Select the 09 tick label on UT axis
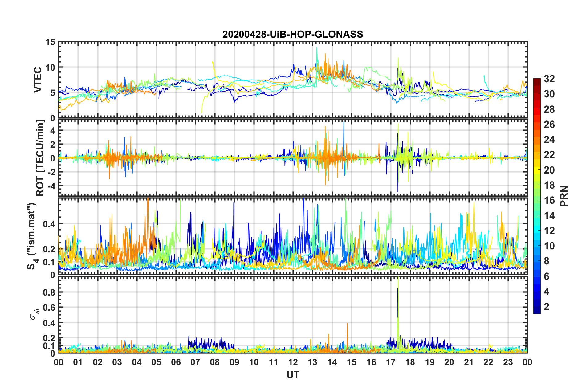This screenshot has width=586, height=392. point(234,362)
